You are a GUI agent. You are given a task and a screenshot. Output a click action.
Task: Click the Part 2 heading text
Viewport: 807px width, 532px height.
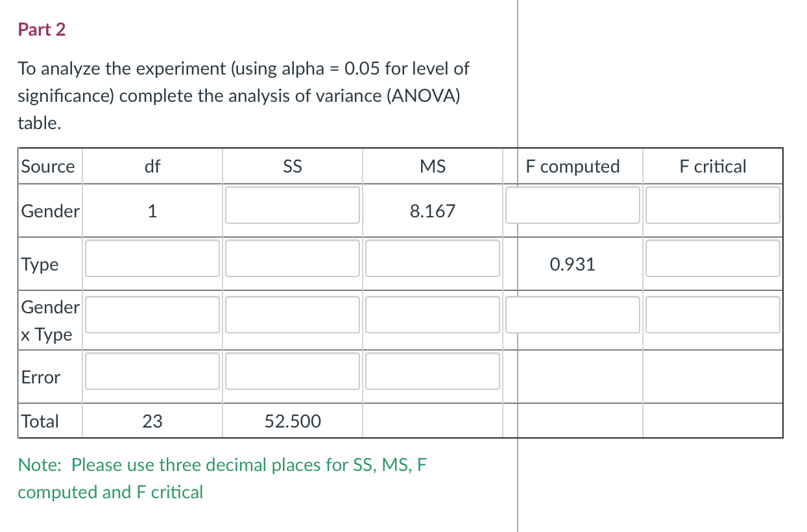point(42,29)
